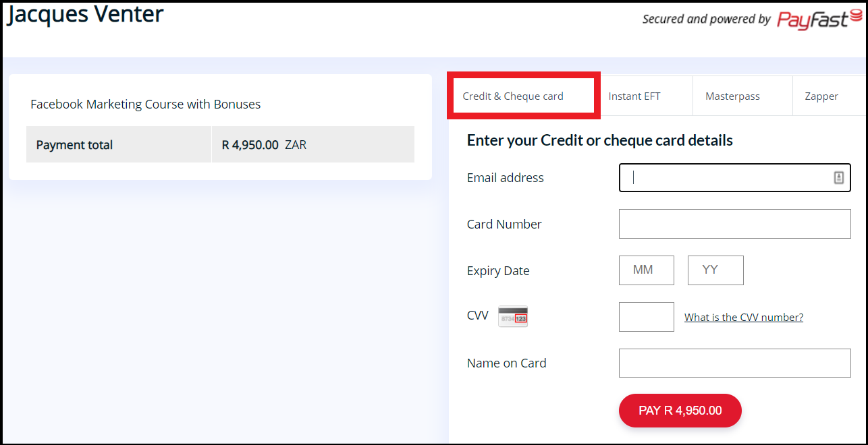The height and width of the screenshot is (445, 868).
Task: Click the autofill contact icon in email field
Action: 838,177
